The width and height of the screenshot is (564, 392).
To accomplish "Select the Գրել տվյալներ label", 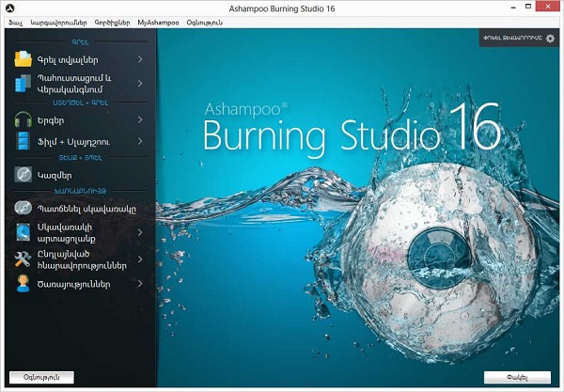I will click(68, 60).
